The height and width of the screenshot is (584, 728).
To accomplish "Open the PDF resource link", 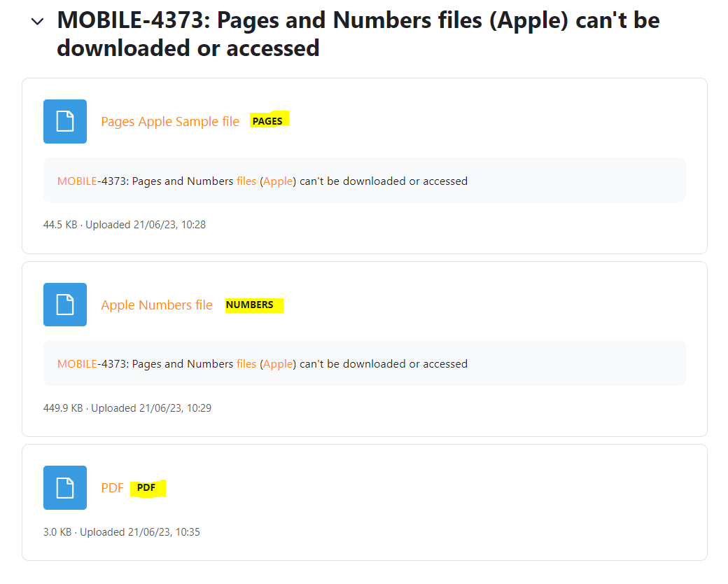I will 113,488.
